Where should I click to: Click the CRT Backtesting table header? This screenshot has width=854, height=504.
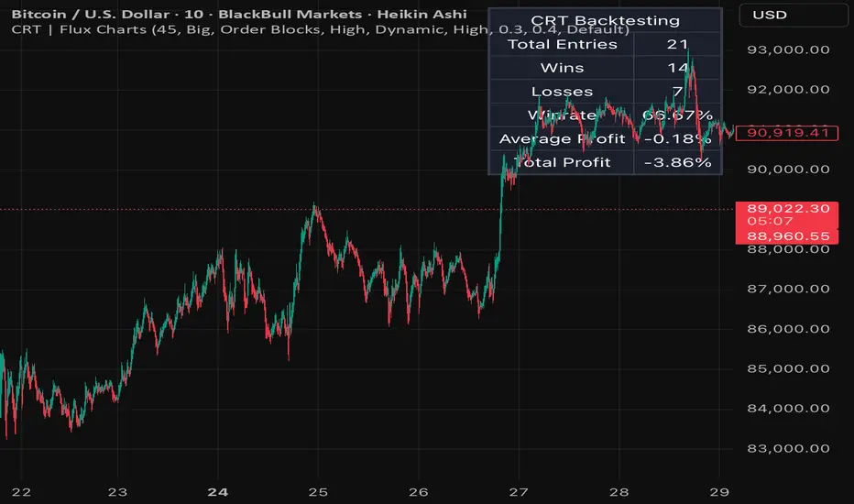click(x=605, y=21)
